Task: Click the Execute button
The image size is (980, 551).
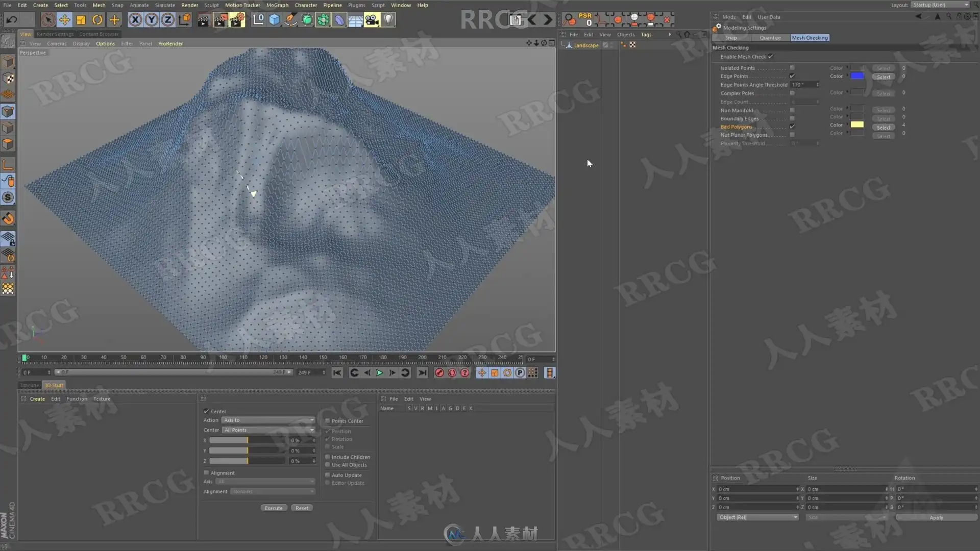Action: point(274,508)
